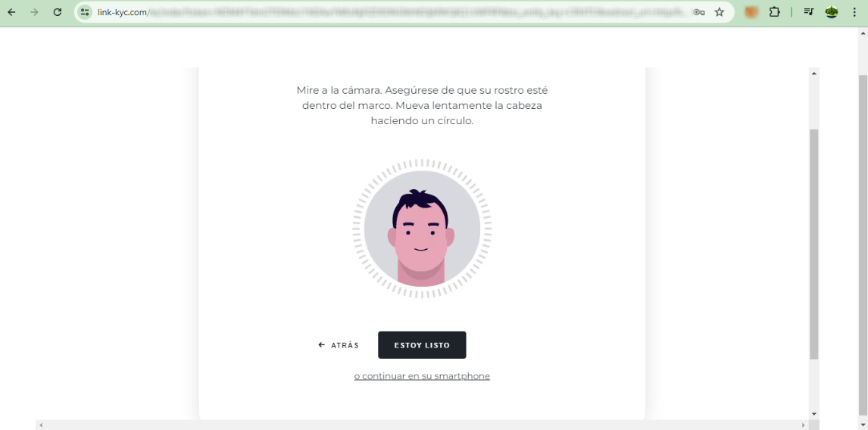Click the browser forward arrow
The height and width of the screenshot is (430, 868).
[x=34, y=12]
